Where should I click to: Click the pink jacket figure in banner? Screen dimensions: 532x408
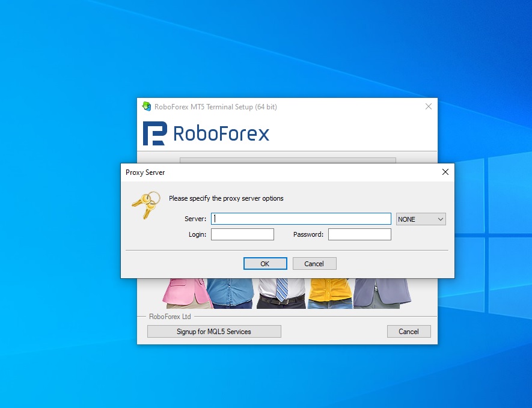pos(188,293)
